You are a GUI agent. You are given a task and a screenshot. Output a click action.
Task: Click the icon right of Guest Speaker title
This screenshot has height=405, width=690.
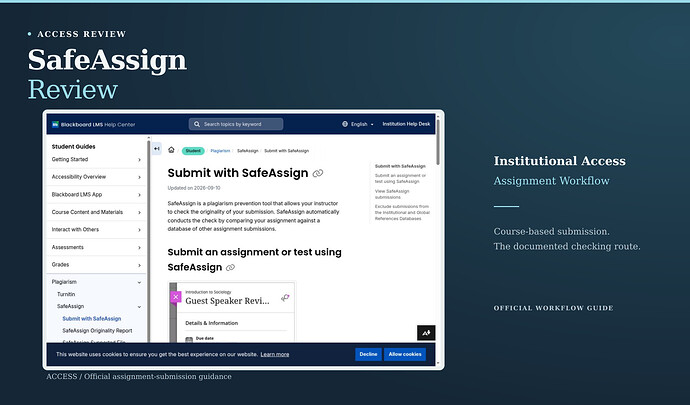(x=285, y=298)
